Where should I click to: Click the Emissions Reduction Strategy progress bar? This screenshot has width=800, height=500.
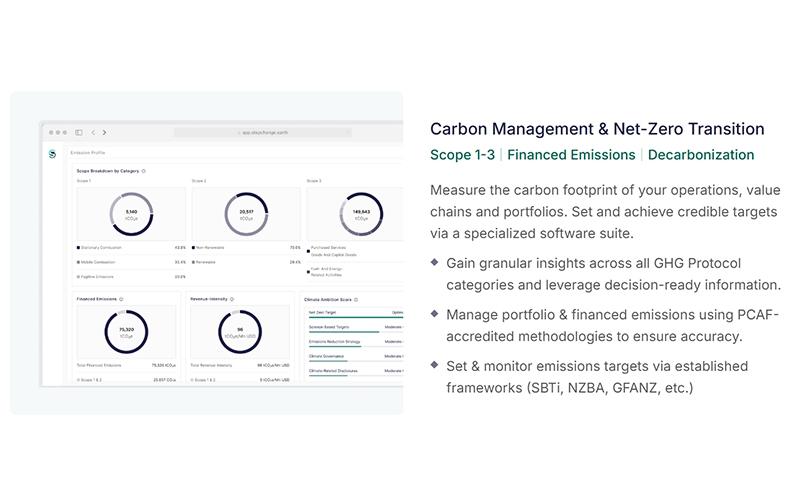(356, 347)
